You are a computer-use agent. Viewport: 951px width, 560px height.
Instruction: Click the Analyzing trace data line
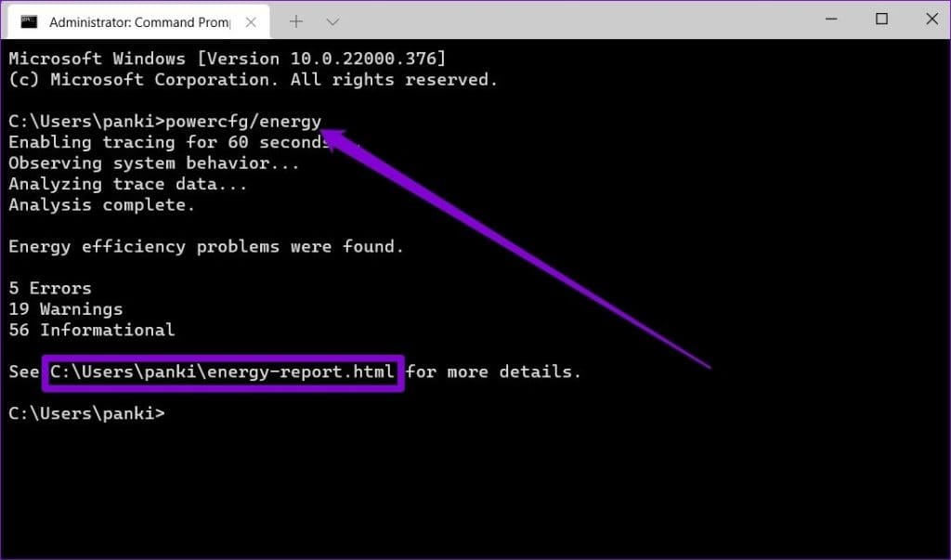pos(127,184)
